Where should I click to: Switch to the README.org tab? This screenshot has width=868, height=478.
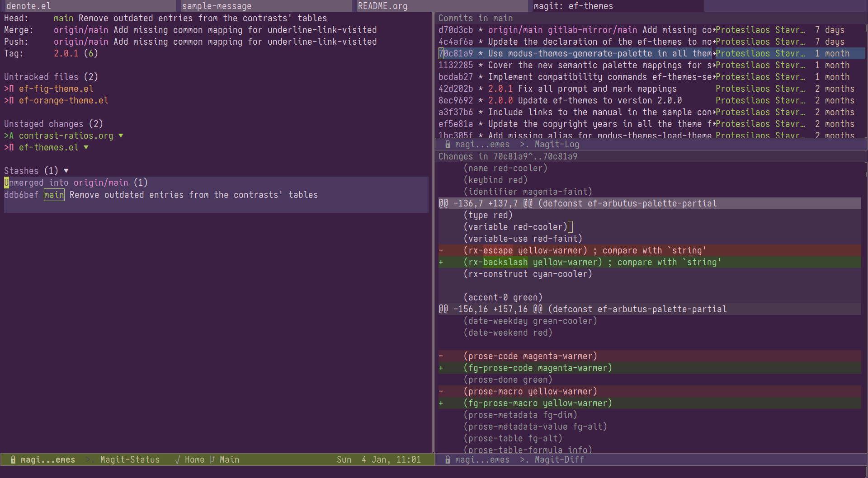pos(382,6)
